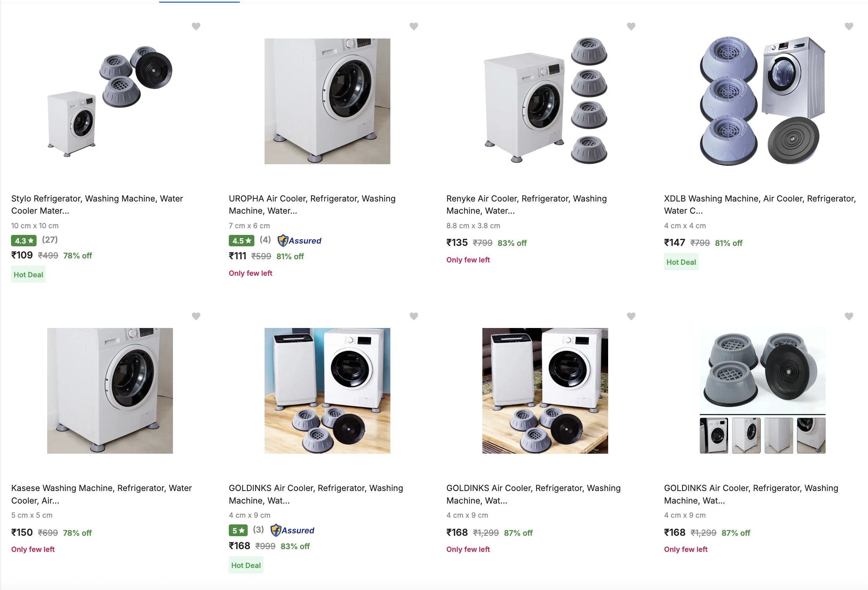Click Assured badge on GOLDINKS 5-star listing

[292, 530]
